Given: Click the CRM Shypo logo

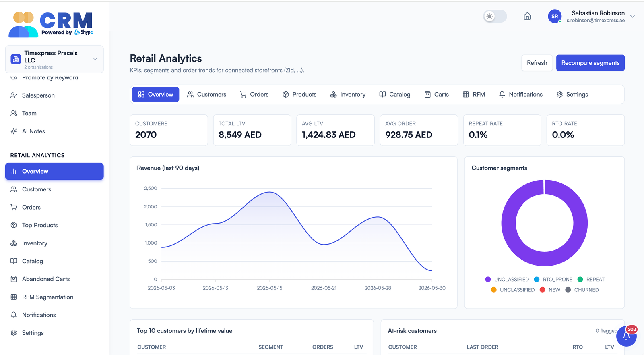Looking at the screenshot, I should tap(51, 24).
